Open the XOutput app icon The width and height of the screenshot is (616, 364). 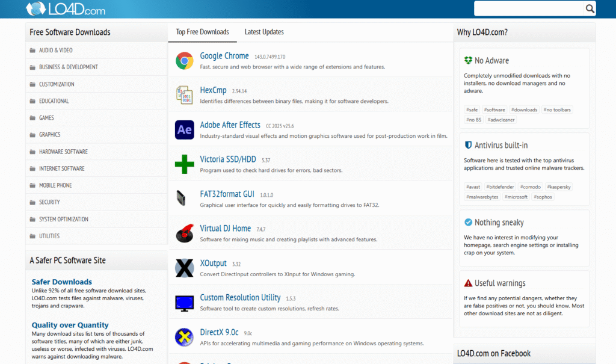point(184,268)
